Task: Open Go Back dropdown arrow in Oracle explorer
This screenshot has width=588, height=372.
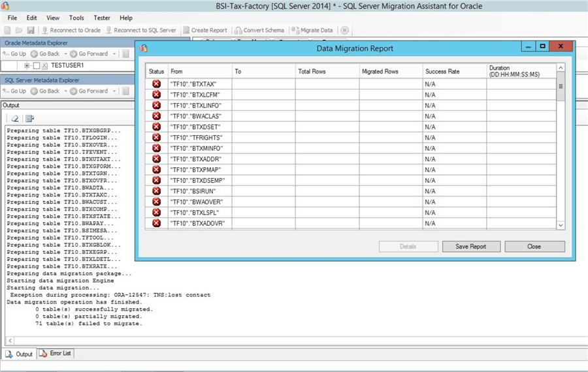Action: pos(65,54)
